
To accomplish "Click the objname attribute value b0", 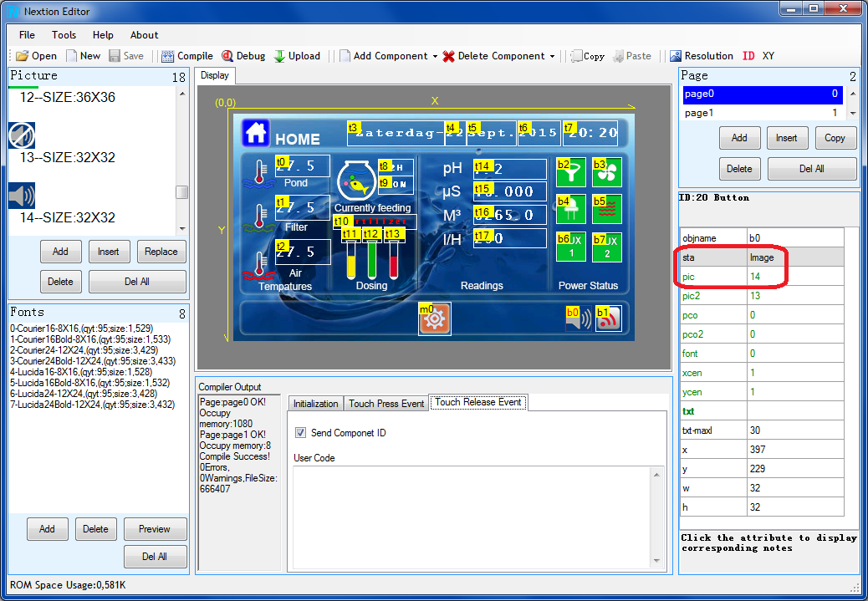I will [795, 238].
